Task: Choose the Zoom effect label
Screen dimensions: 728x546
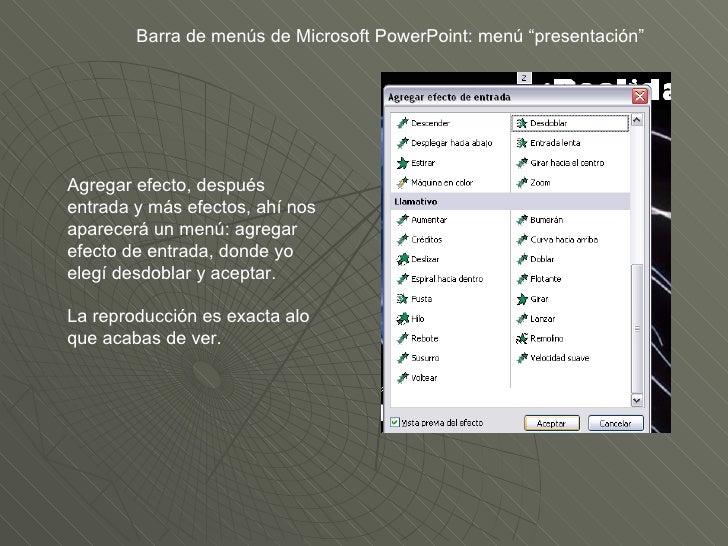Action: point(540,182)
